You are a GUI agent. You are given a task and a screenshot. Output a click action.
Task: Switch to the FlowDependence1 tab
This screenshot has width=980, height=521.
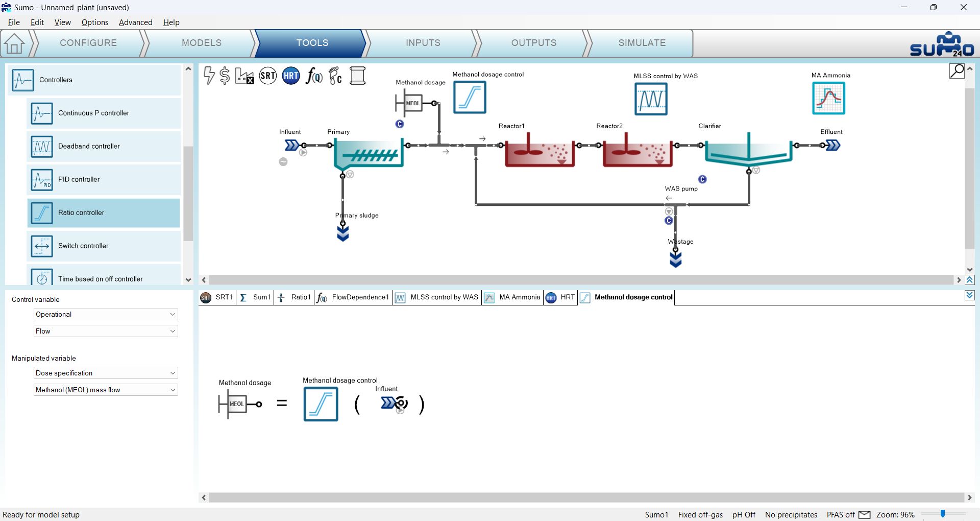353,297
